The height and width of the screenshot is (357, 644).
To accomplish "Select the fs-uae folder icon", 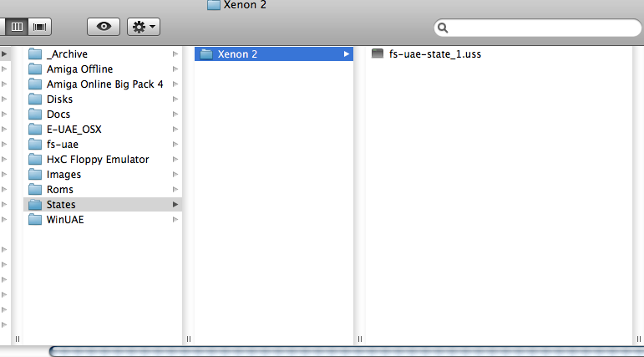I will coord(35,145).
